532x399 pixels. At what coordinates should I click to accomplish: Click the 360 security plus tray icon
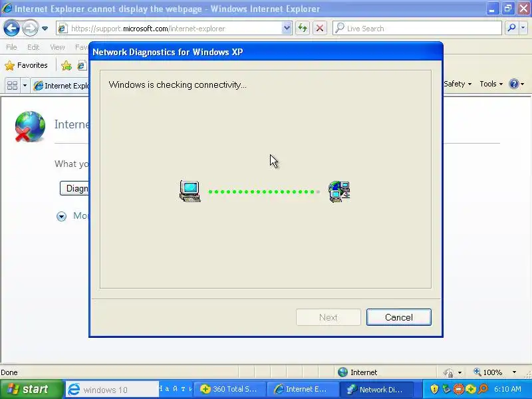coord(471,389)
